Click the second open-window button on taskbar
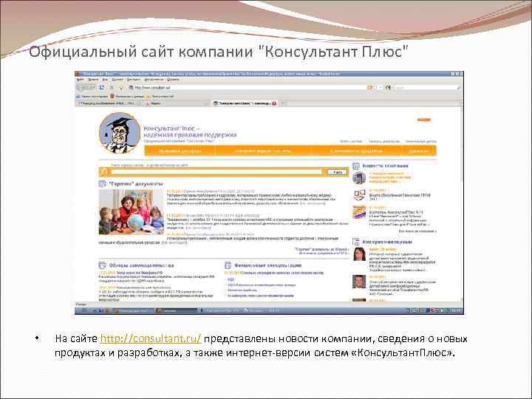 (x=176, y=310)
